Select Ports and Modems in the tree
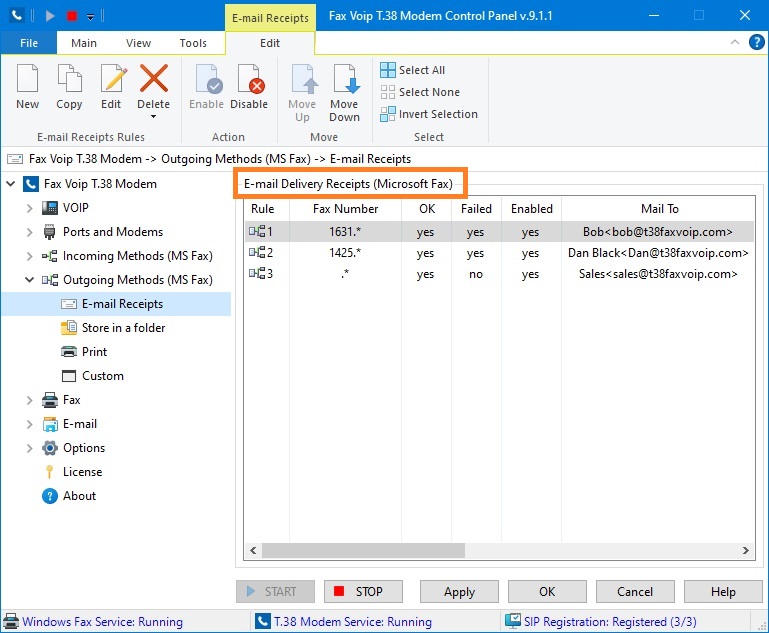 click(113, 232)
